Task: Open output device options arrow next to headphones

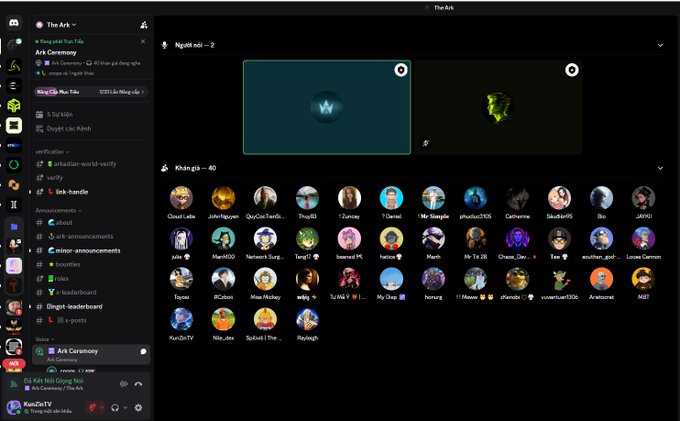Action: (125, 408)
